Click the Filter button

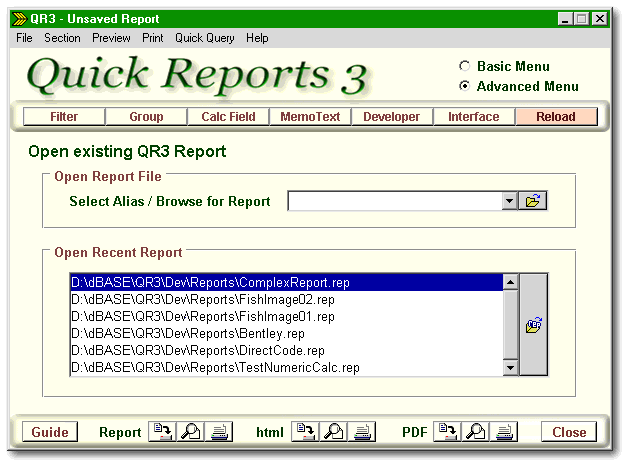(64, 116)
